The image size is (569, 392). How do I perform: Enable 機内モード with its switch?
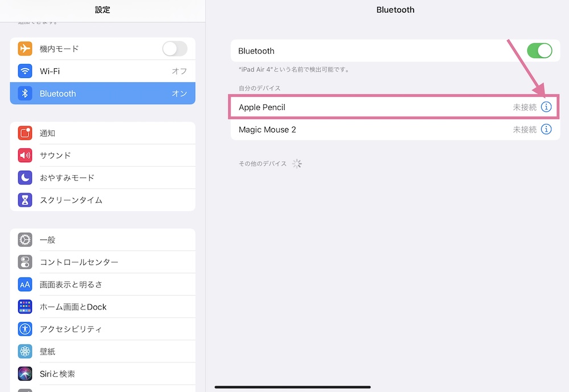pos(175,48)
